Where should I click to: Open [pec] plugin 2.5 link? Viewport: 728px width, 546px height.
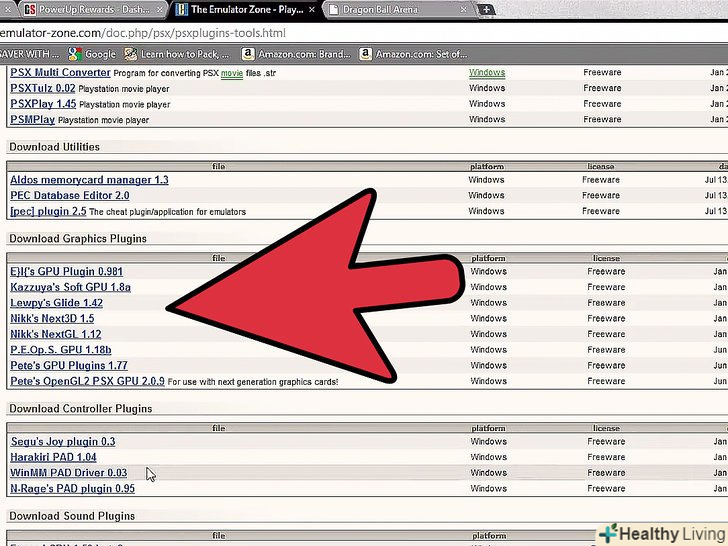click(x=48, y=211)
